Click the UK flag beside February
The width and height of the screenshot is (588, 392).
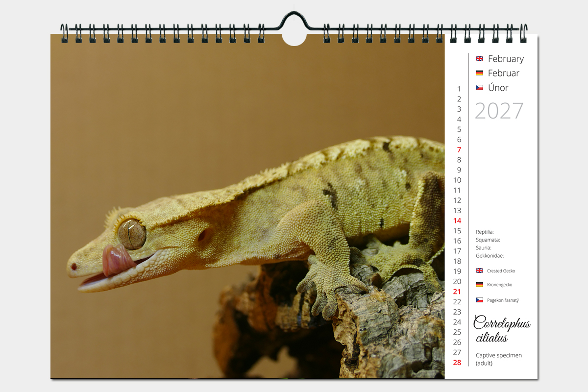pos(479,59)
